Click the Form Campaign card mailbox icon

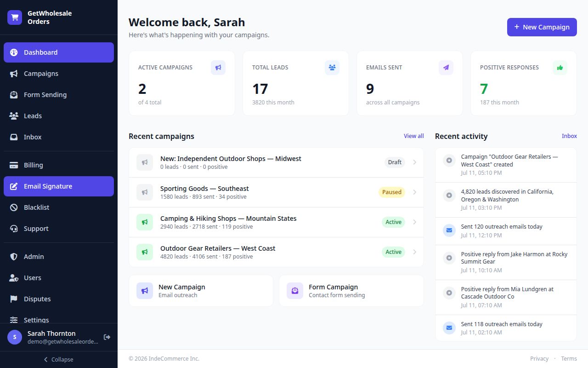click(x=295, y=291)
